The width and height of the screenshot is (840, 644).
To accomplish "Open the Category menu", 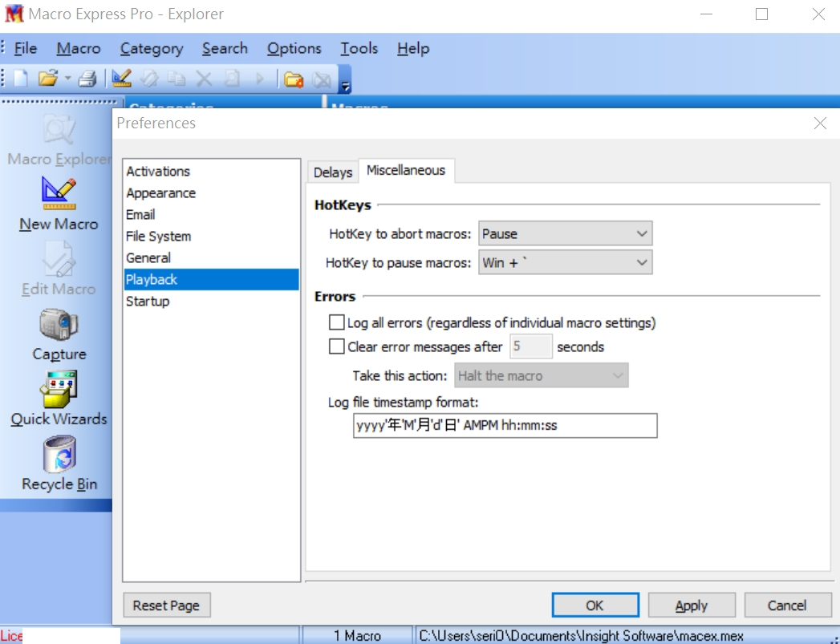I will 152,48.
